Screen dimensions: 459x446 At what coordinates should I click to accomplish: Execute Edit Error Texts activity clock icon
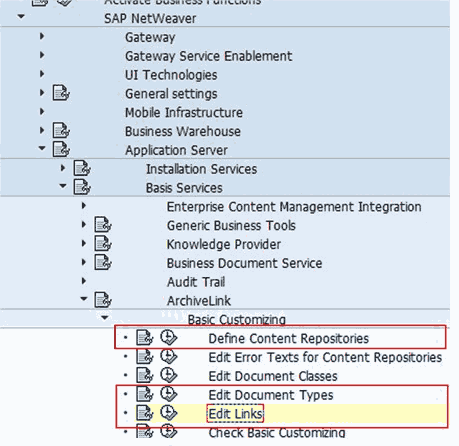(x=169, y=356)
